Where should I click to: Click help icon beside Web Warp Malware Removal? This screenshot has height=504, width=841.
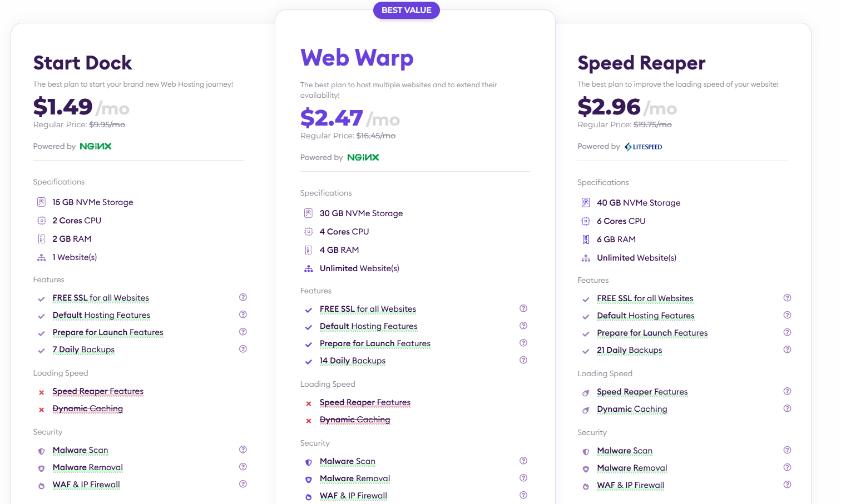(x=523, y=478)
